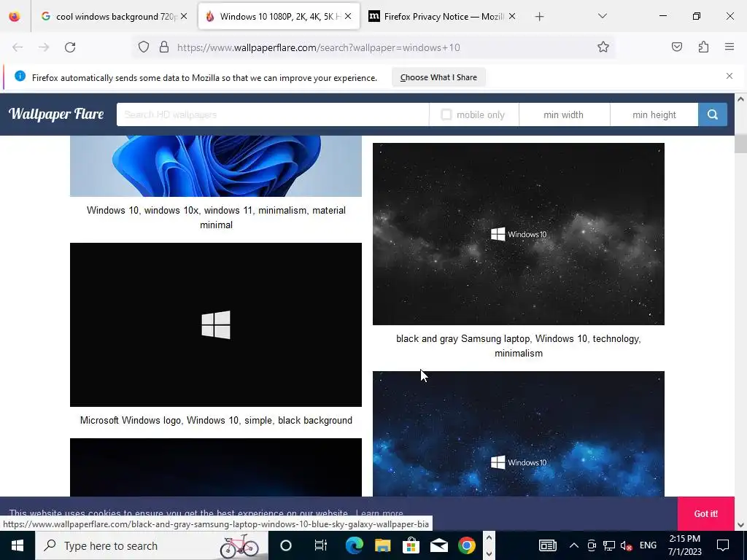Click Choose What I Share button
Viewport: 747px width, 560px height.
pos(438,77)
